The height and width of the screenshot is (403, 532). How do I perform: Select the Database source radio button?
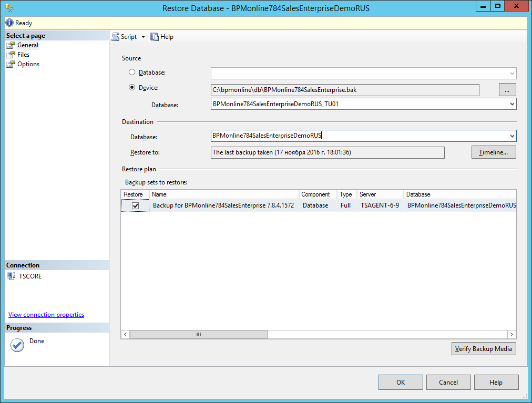132,72
